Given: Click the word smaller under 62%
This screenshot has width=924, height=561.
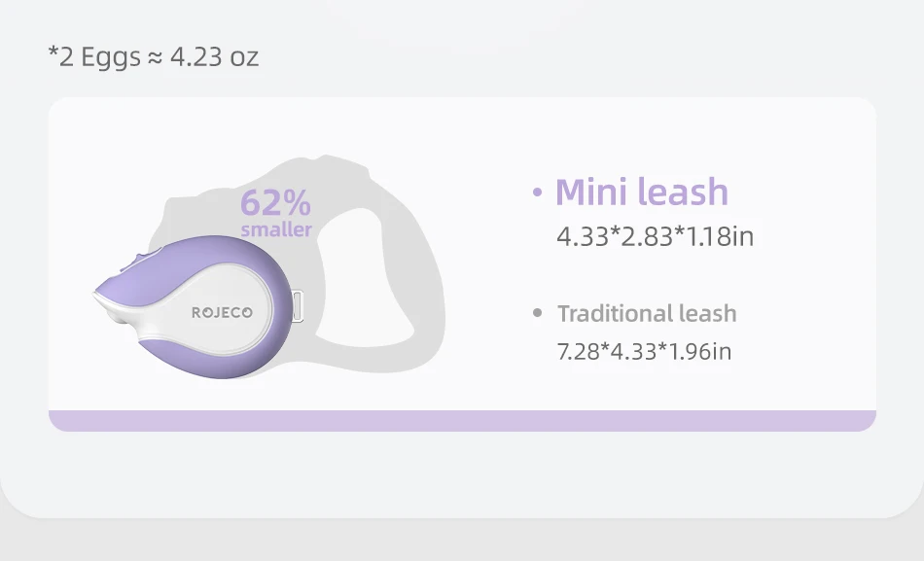Looking at the screenshot, I should coord(276,229).
